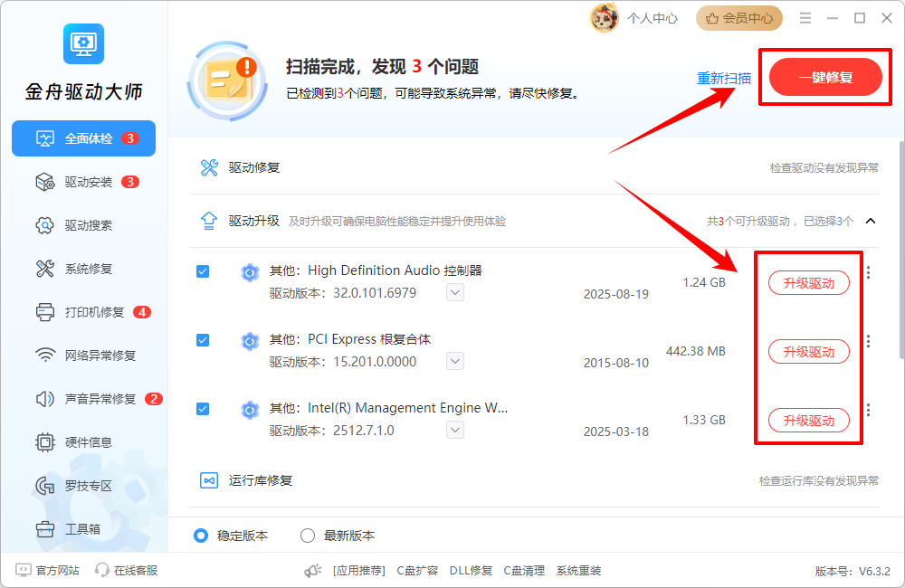905x588 pixels.
Task: Click the 驱动修复 wrench icon
Action: 209,167
